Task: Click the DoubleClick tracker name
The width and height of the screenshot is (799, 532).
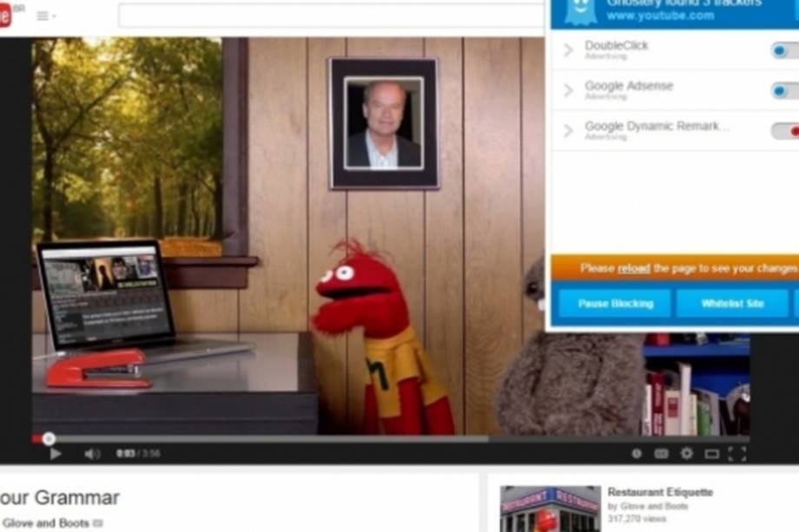Action: pyautogui.click(x=617, y=45)
